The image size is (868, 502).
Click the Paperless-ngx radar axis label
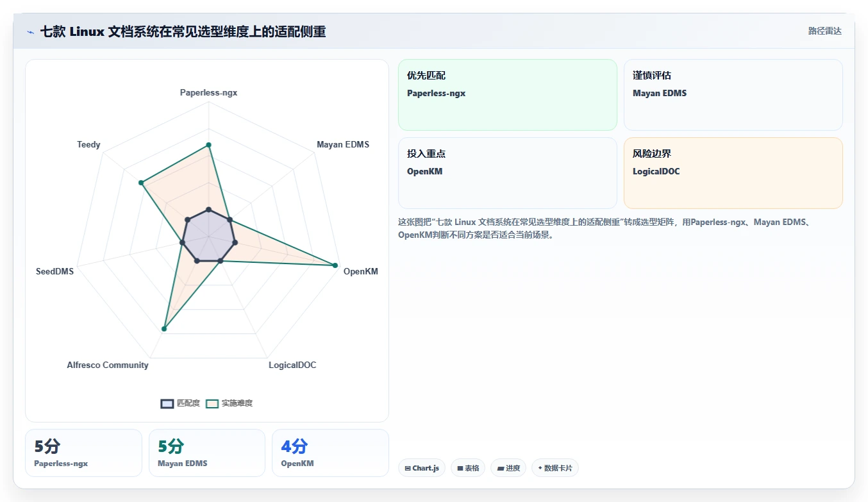[208, 92]
